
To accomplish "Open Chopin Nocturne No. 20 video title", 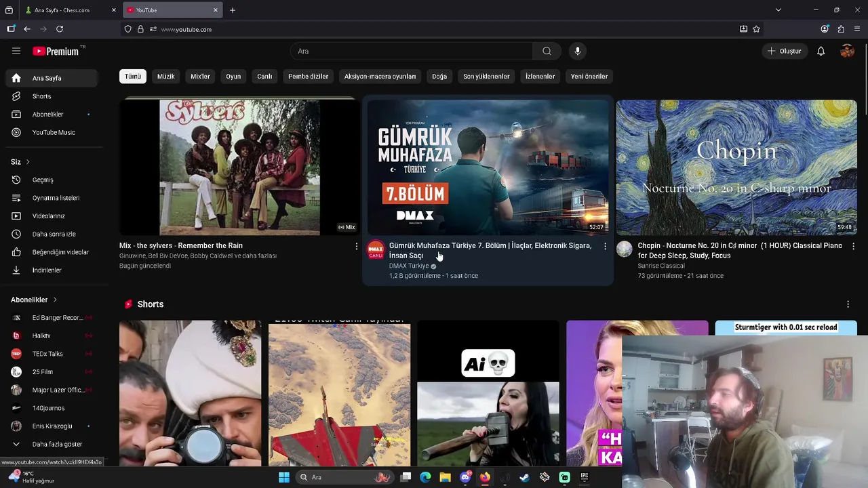I will tap(740, 250).
